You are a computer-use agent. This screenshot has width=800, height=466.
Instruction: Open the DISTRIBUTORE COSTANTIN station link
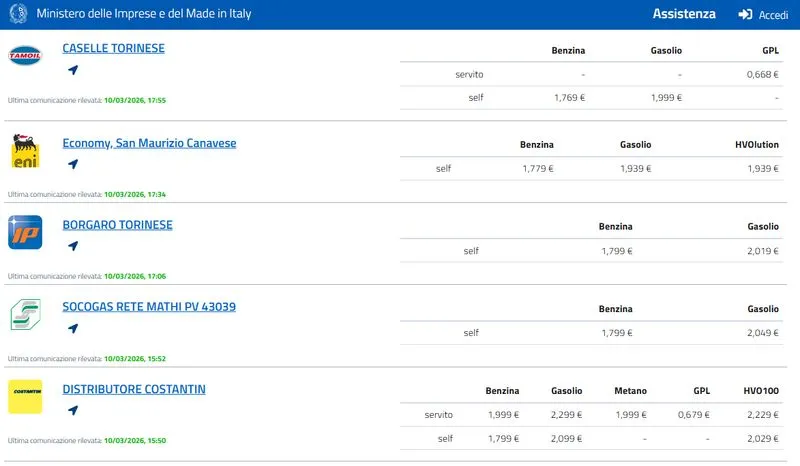(x=134, y=389)
